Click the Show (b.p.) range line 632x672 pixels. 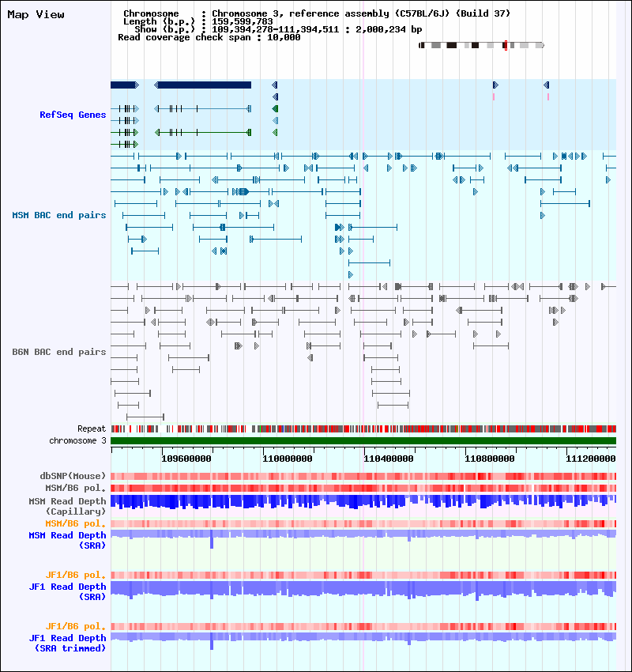coord(278,29)
